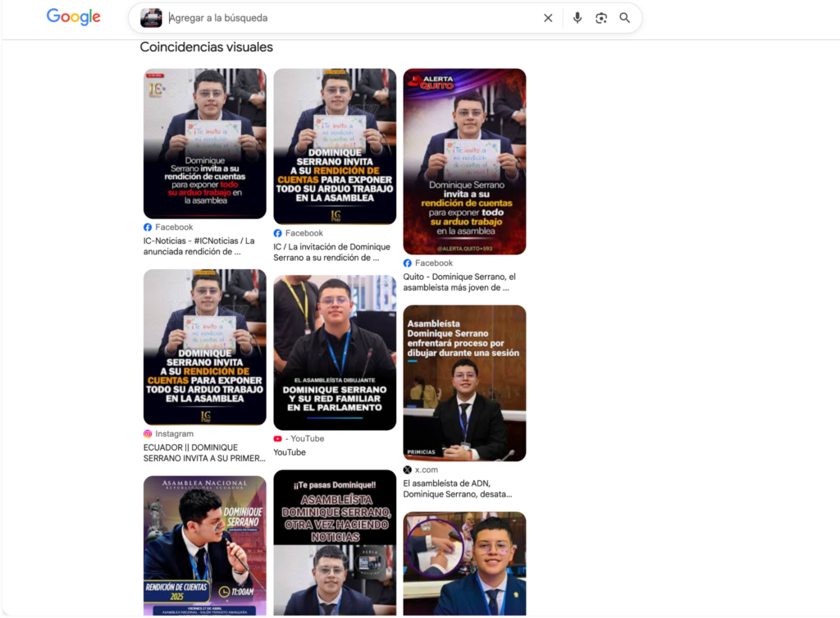
Task: Click the Google logo
Action: (73, 17)
